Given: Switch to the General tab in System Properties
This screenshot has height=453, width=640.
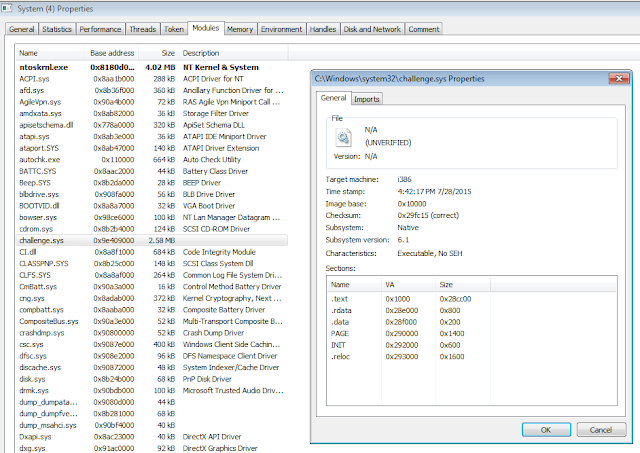Looking at the screenshot, I should click(x=21, y=29).
